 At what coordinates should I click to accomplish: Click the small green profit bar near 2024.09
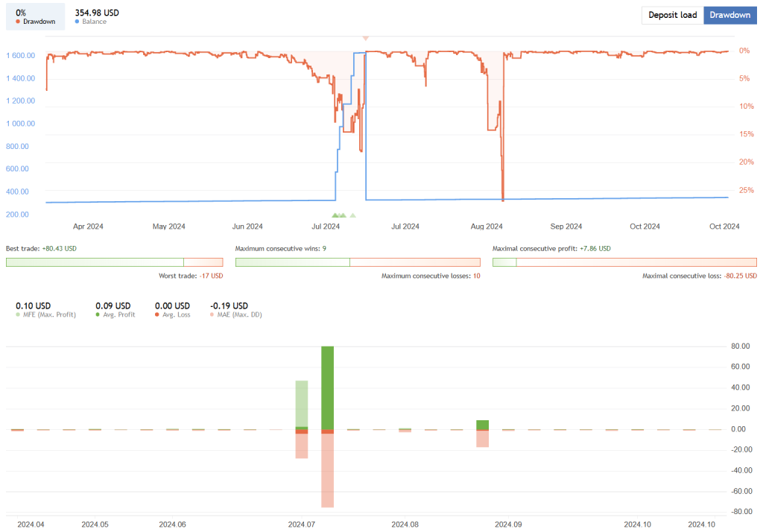point(483,425)
